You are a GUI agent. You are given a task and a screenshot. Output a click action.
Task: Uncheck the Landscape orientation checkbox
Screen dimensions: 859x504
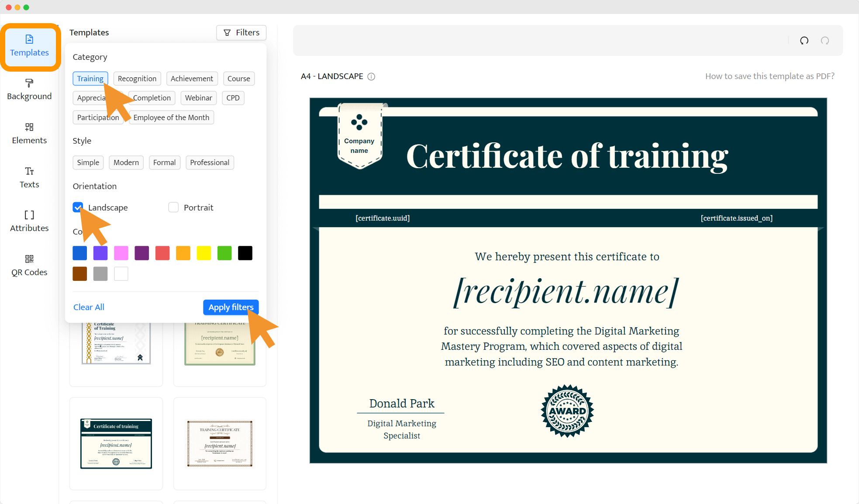78,207
